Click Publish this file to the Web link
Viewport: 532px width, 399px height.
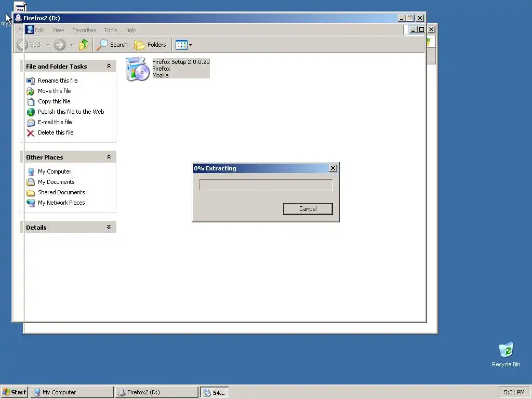[x=71, y=112]
